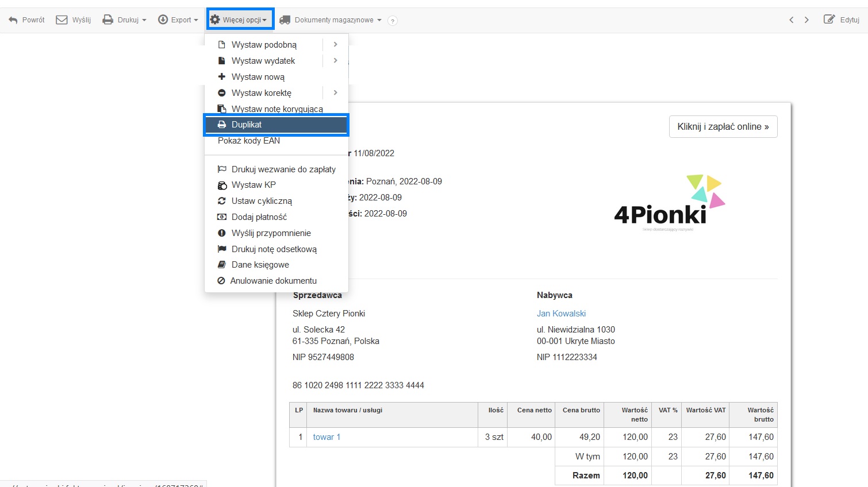Image resolution: width=868 pixels, height=487 pixels.
Task: Click the Wyślij envelope icon
Action: tap(62, 20)
